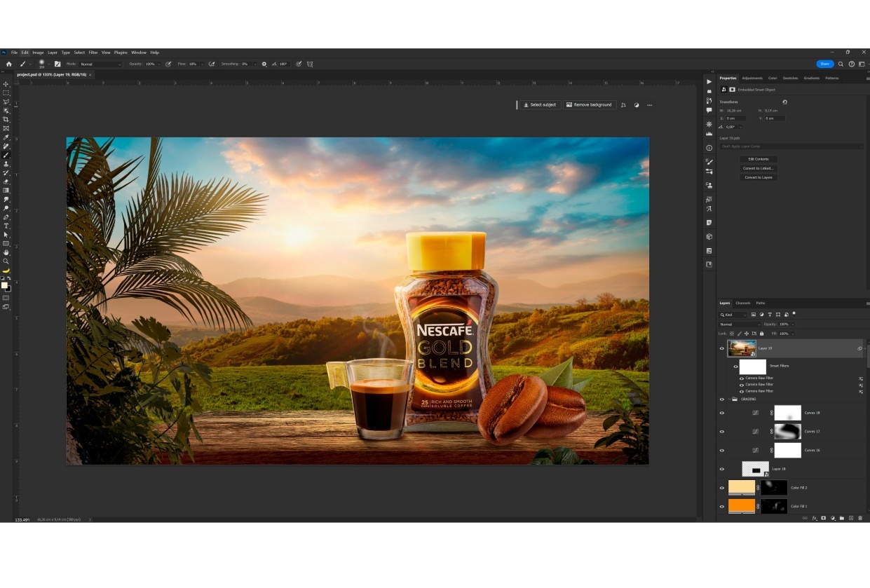Create new fill or adjustment layer
The width and height of the screenshot is (870, 588).
[x=833, y=518]
